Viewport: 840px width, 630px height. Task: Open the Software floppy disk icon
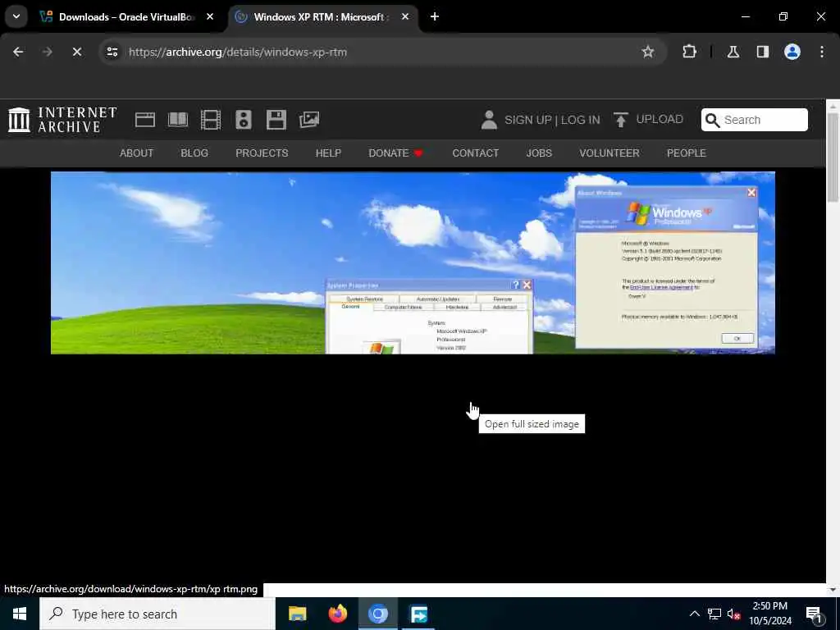coord(276,120)
